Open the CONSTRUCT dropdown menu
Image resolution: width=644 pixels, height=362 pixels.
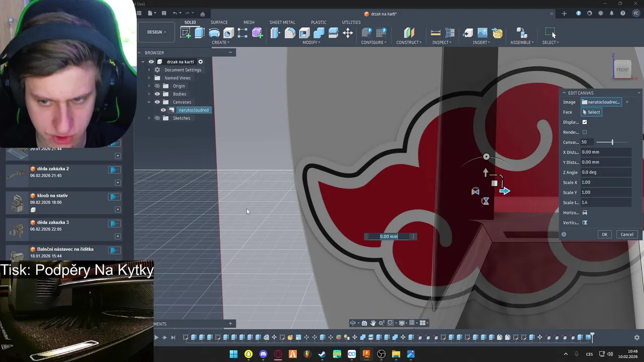pos(409,42)
